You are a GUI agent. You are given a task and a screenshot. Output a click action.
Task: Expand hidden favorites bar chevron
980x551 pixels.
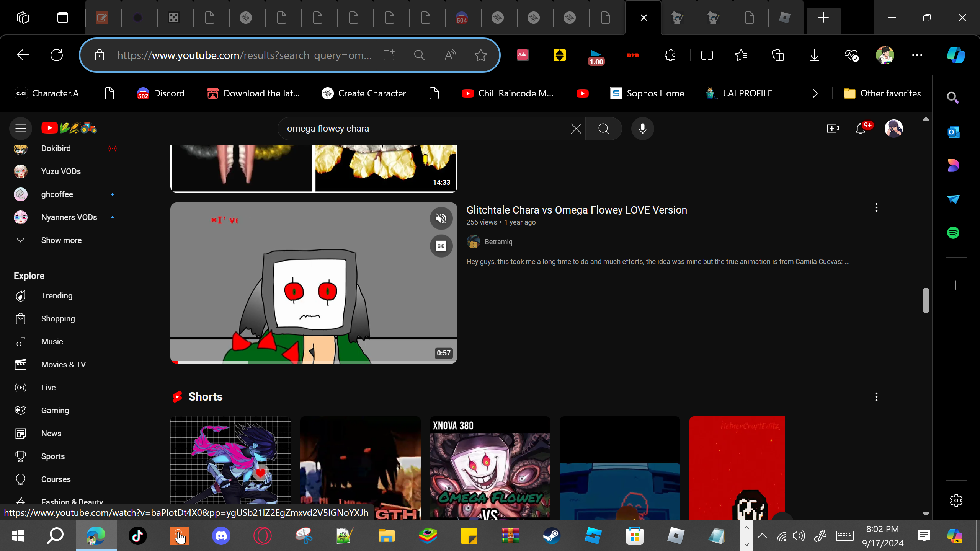point(815,93)
